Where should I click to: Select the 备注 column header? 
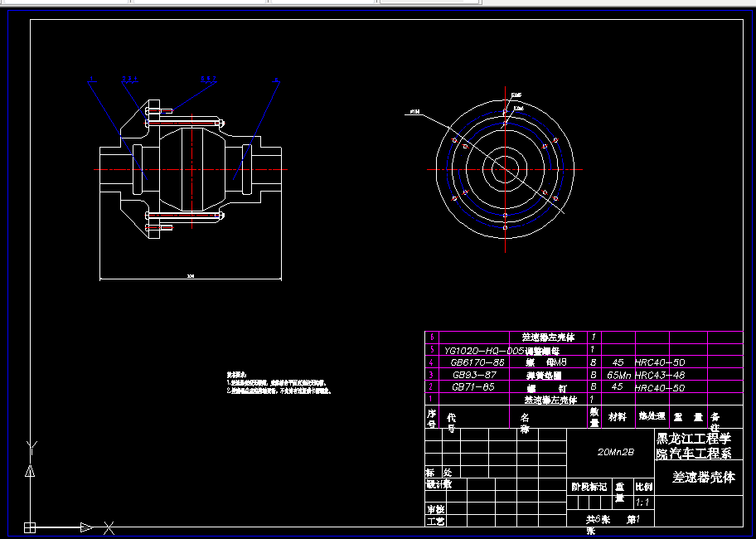click(715, 422)
